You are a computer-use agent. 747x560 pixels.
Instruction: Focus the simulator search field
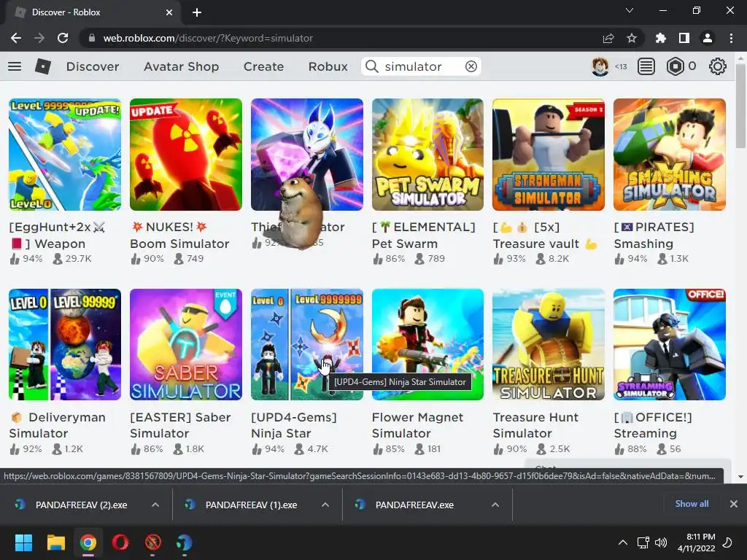422,66
